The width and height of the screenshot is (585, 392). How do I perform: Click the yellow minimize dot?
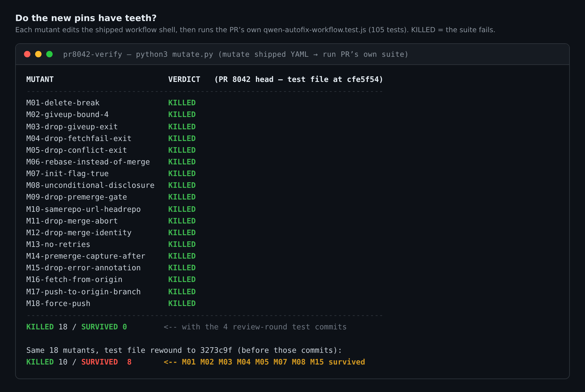pyautogui.click(x=38, y=54)
